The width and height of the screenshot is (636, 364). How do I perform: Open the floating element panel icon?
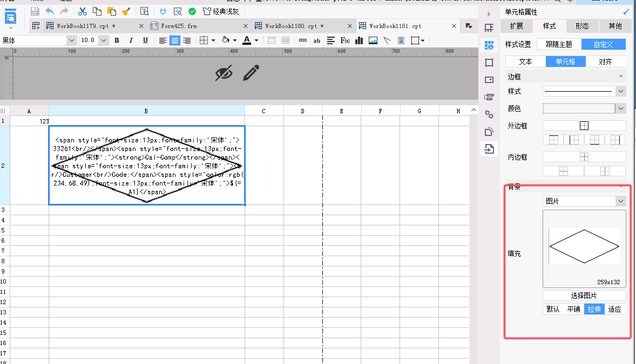pos(489,63)
